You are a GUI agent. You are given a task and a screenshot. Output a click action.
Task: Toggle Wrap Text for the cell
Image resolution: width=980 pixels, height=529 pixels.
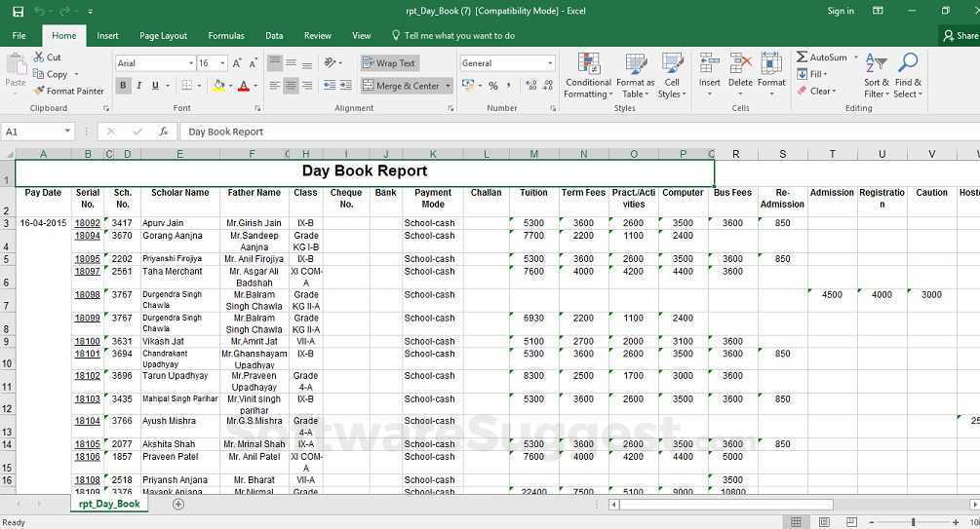coord(389,63)
